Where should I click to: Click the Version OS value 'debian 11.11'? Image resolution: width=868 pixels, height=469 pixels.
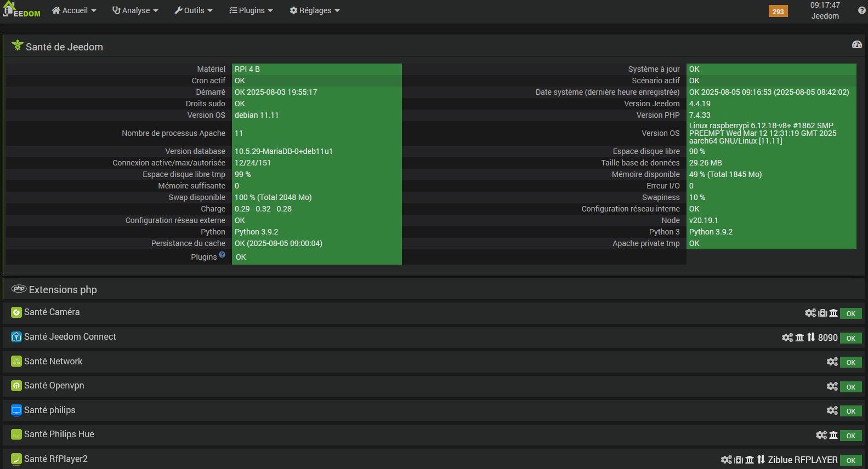tap(257, 115)
